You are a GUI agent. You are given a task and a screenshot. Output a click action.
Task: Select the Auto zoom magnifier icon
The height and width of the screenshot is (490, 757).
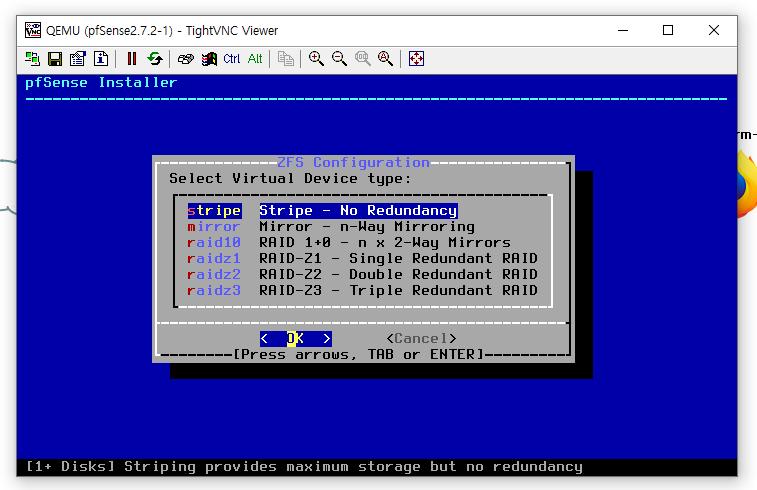pos(385,59)
